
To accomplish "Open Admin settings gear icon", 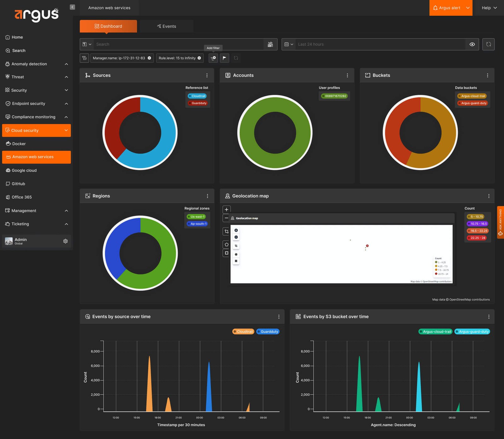I will pyautogui.click(x=66, y=241).
